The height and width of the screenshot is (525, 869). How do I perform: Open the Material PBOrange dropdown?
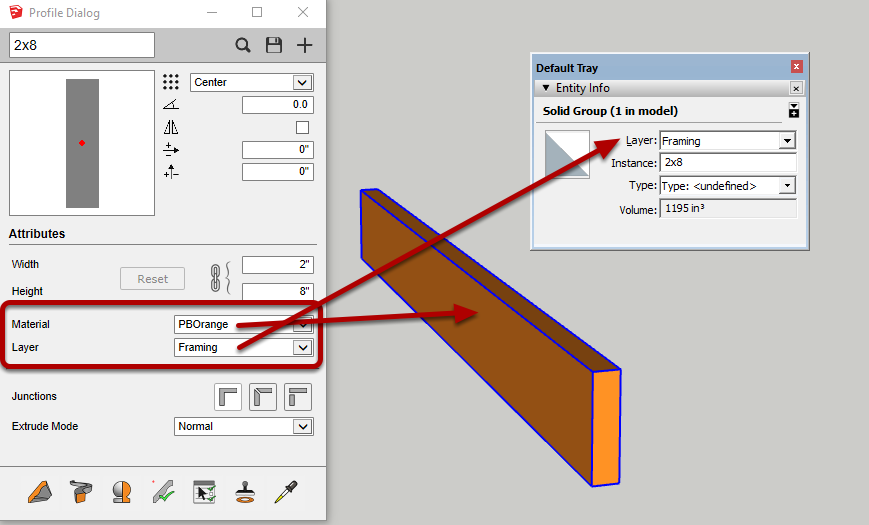pos(244,324)
